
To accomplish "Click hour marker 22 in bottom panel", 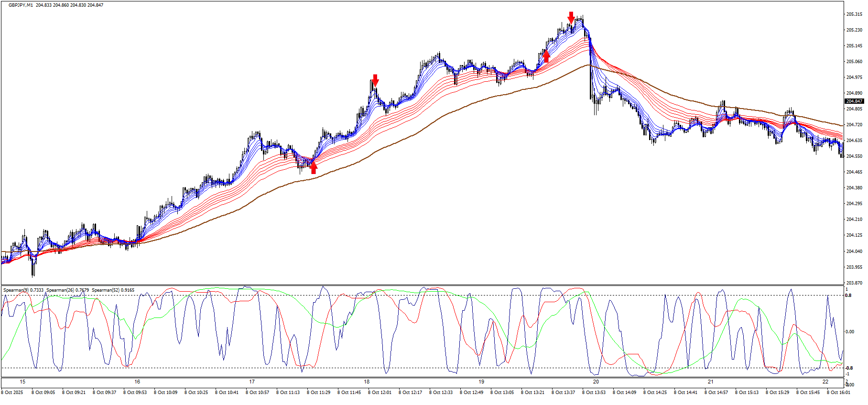I will (x=825, y=382).
